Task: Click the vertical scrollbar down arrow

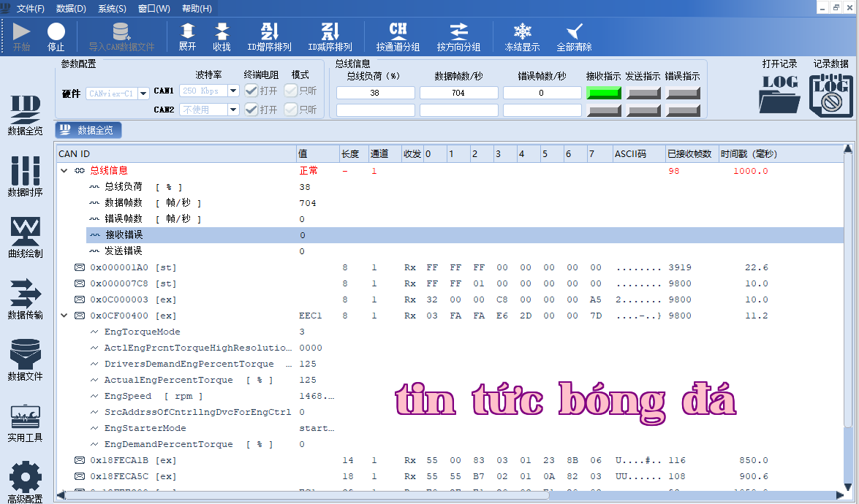Action: (848, 486)
